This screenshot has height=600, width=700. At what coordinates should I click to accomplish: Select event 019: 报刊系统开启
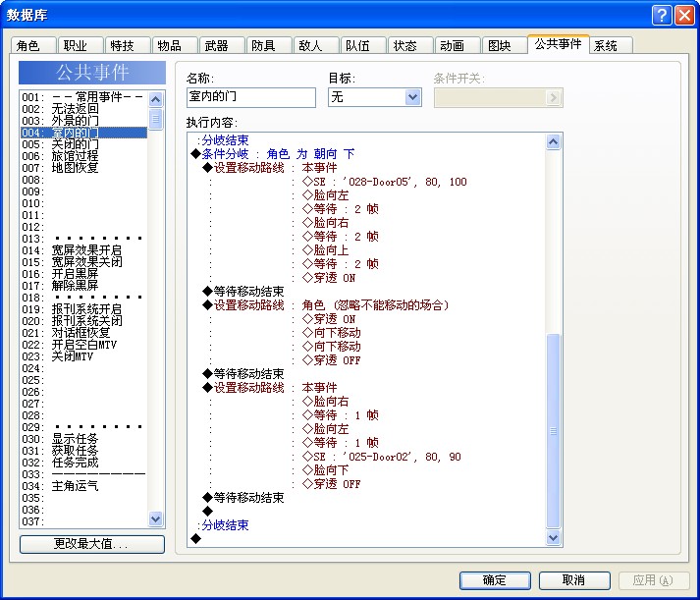pyautogui.click(x=83, y=309)
